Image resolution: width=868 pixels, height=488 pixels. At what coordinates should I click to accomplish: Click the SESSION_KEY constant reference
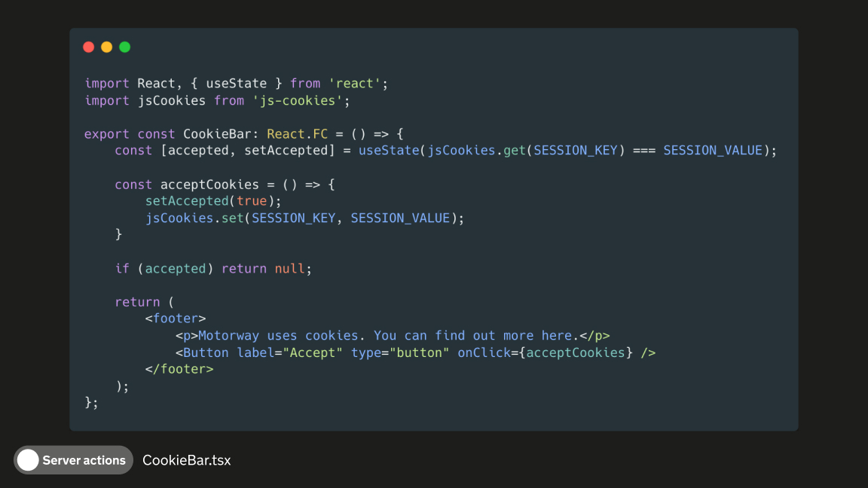[575, 150]
